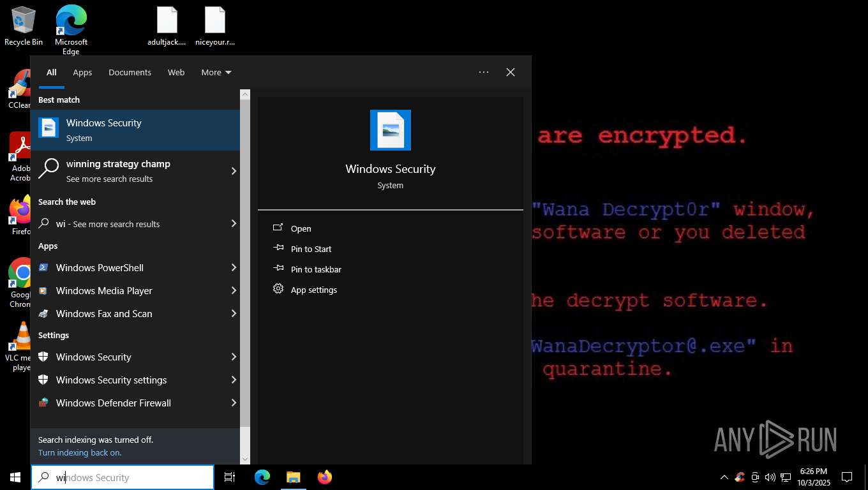Open the search panel options ellipsis
Image resolution: width=868 pixels, height=490 pixels.
pyautogui.click(x=484, y=72)
